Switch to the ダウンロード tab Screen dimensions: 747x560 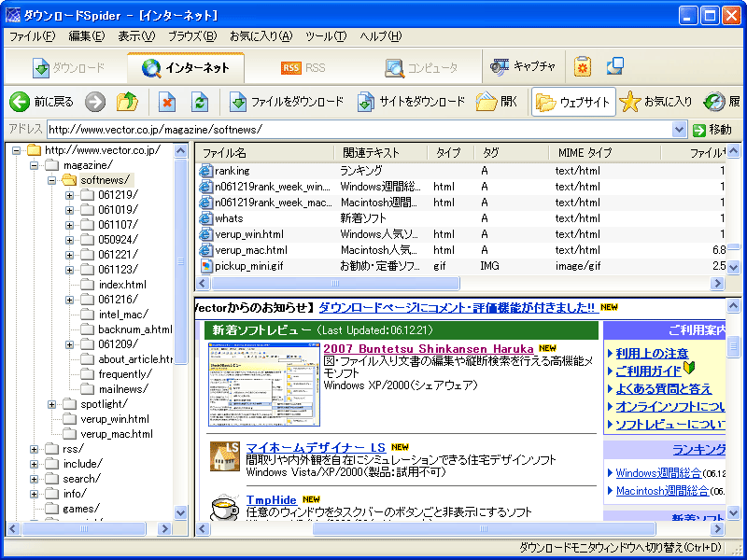68,68
